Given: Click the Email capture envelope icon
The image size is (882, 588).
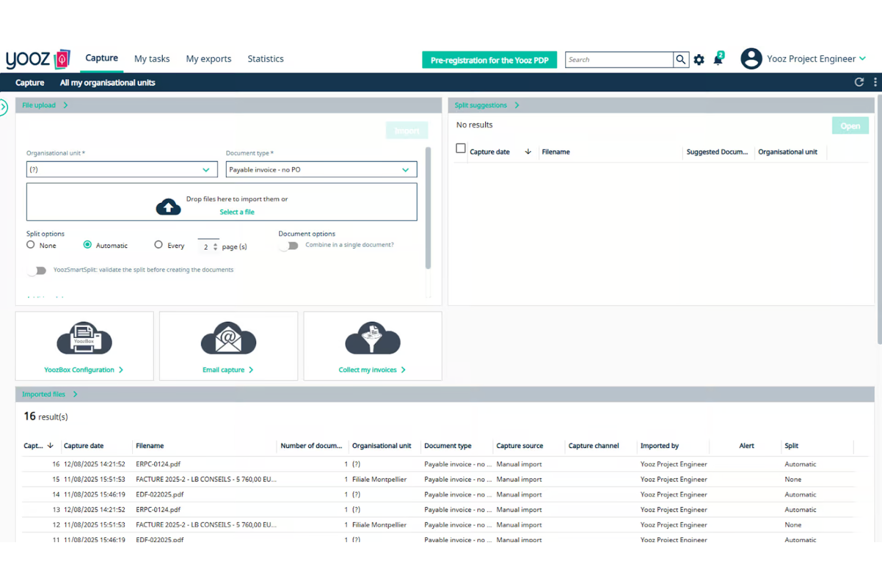Looking at the screenshot, I should pos(228,339).
